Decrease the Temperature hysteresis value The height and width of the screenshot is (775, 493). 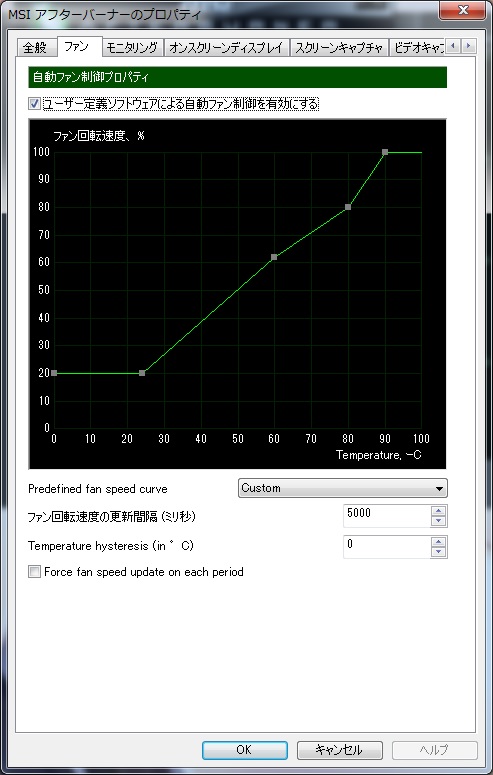439,552
